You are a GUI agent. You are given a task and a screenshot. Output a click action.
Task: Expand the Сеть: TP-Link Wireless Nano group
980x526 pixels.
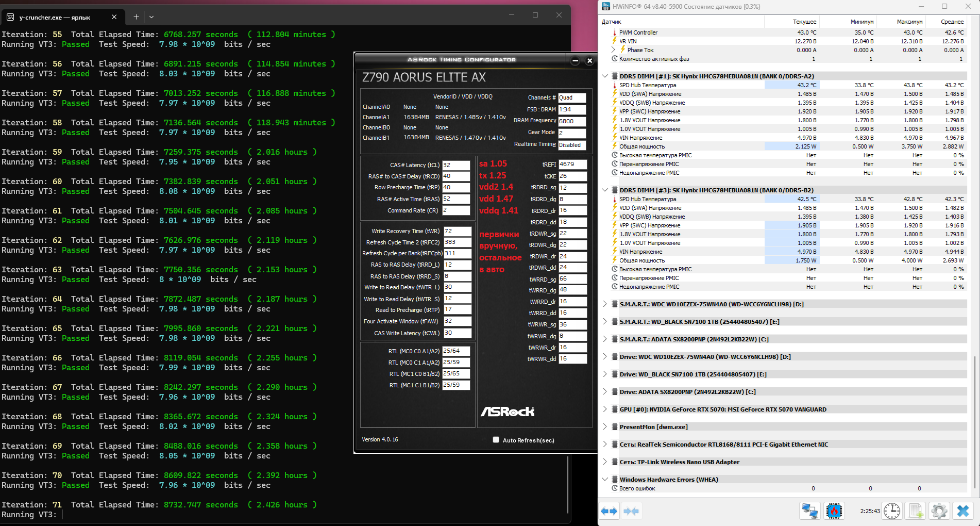click(605, 462)
